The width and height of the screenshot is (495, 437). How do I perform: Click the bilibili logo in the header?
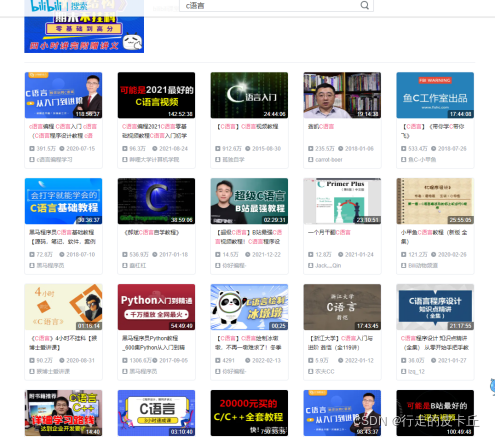point(46,5)
